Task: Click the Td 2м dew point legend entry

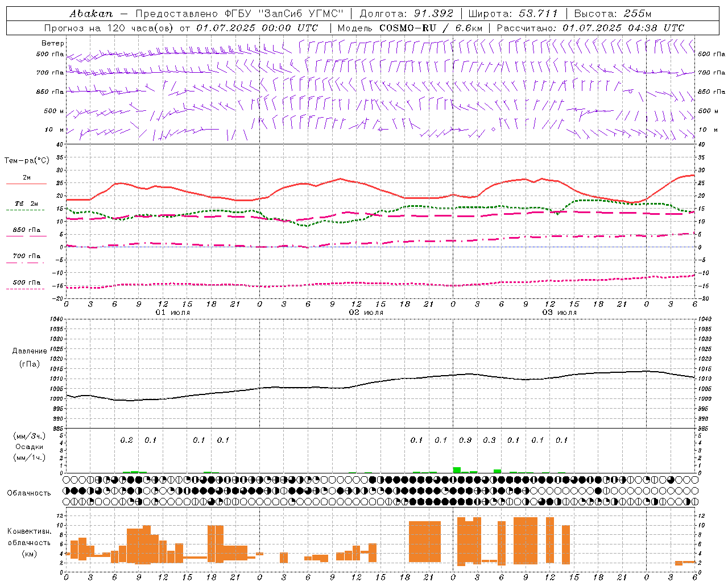Action: (x=27, y=203)
